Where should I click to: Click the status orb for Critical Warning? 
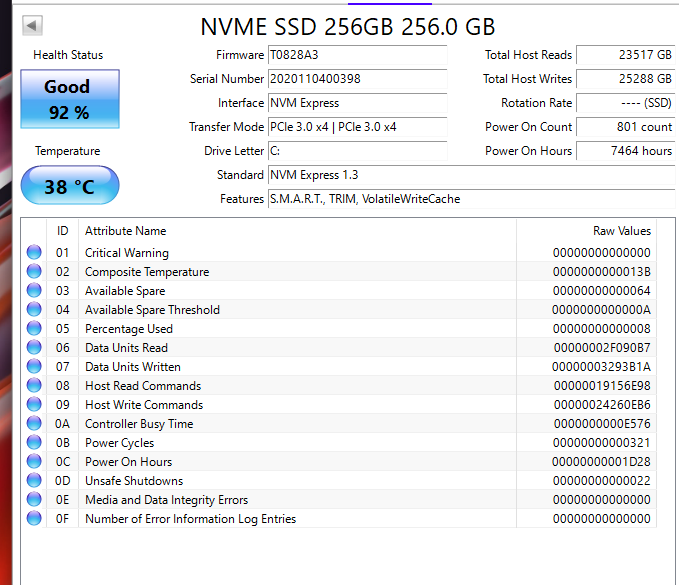34,252
